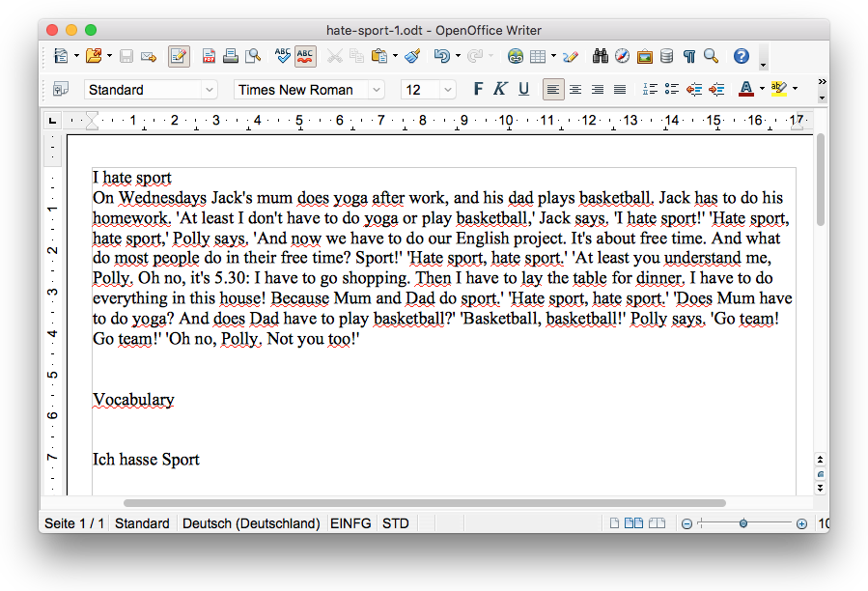Click the Increase Indent icon
The width and height of the screenshot is (868, 591).
[x=716, y=89]
